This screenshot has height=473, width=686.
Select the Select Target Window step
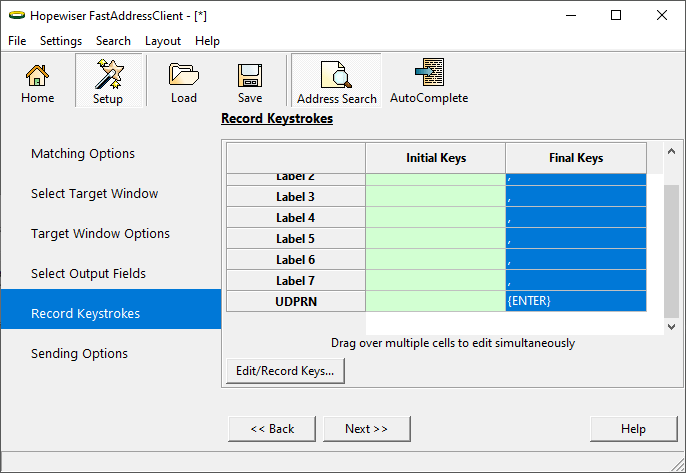[94, 193]
